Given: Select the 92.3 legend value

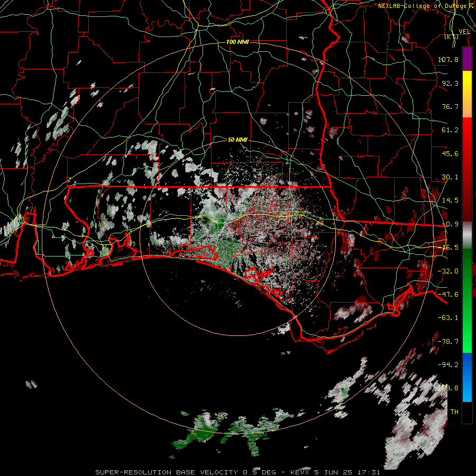Looking at the screenshot, I should pyautogui.click(x=450, y=83).
